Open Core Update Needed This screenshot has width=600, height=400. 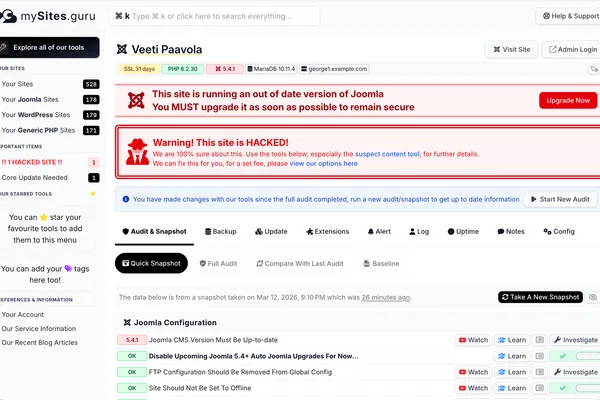[x=50, y=178]
